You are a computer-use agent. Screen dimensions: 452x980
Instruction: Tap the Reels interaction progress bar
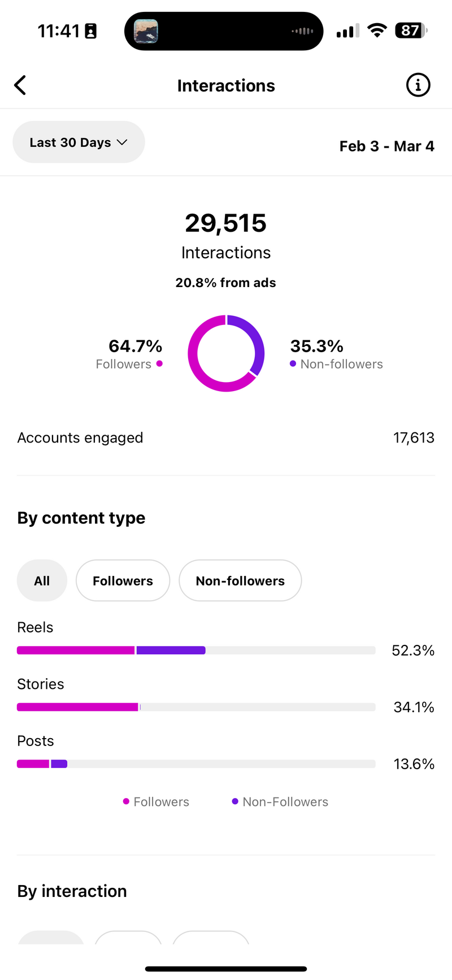(196, 650)
